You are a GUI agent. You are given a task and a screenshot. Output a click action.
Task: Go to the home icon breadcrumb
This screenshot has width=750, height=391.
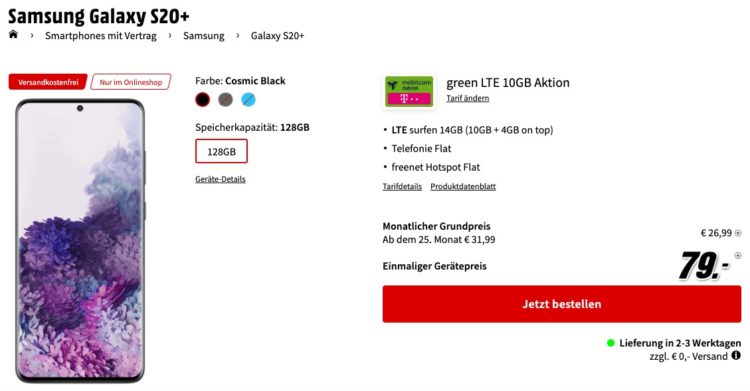click(13, 34)
